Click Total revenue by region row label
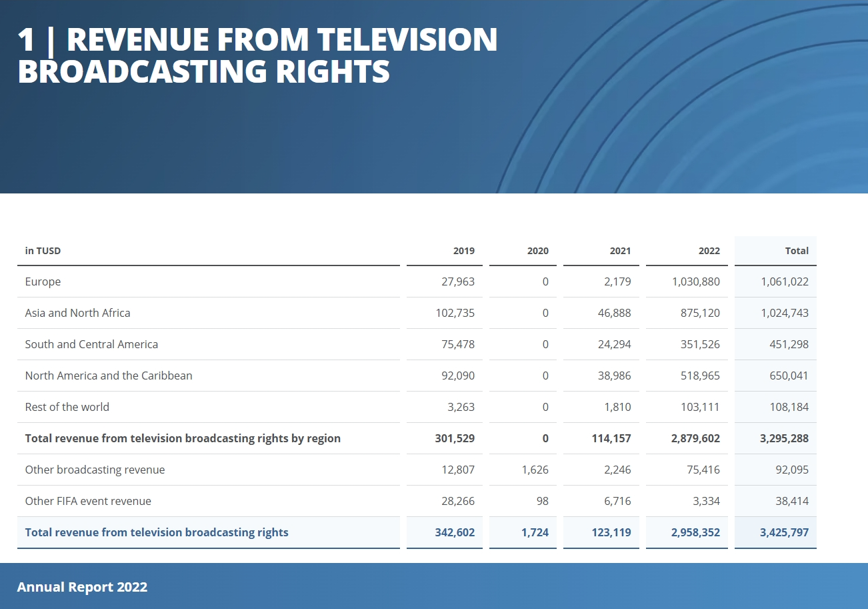Image resolution: width=868 pixels, height=609 pixels. coord(183,438)
